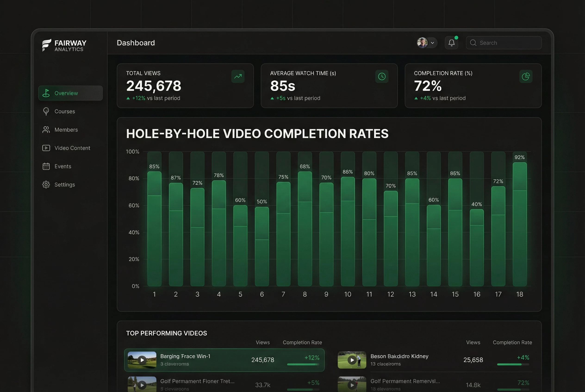Select the hole 1 bar in the chart
Image resolution: width=585 pixels, height=392 pixels.
tap(154, 229)
